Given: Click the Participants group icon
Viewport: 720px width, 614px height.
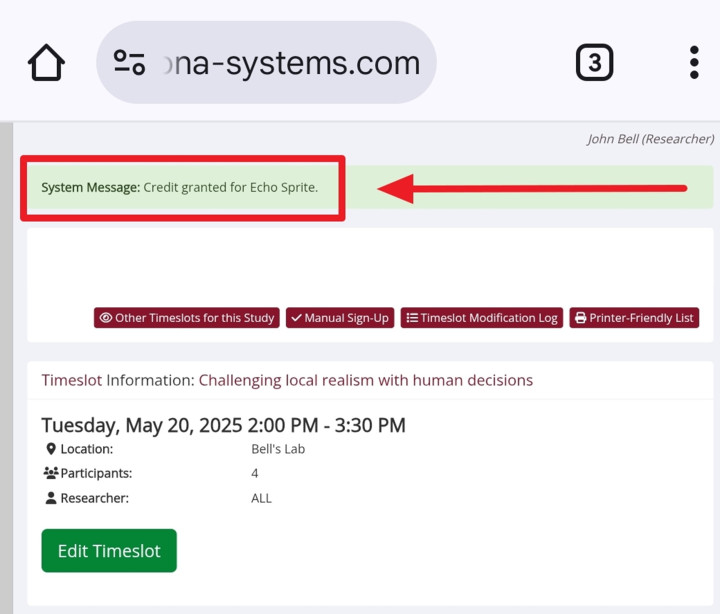Looking at the screenshot, I should click(x=51, y=473).
